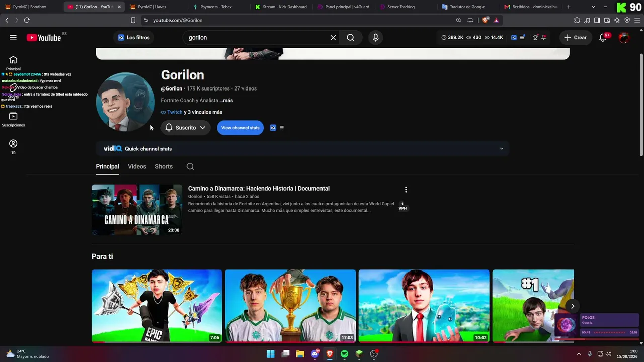Viewport: 644px width, 362px height.
Task: Switch to the Shorts channel tab
Action: tap(164, 167)
